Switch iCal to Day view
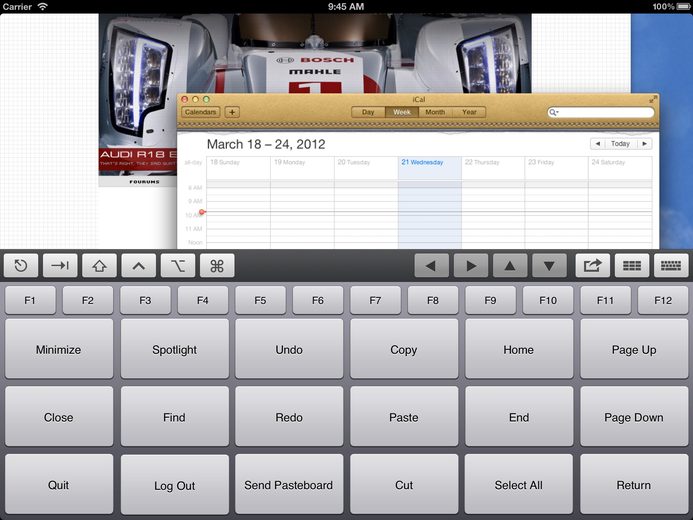This screenshot has width=693, height=520. coord(368,112)
